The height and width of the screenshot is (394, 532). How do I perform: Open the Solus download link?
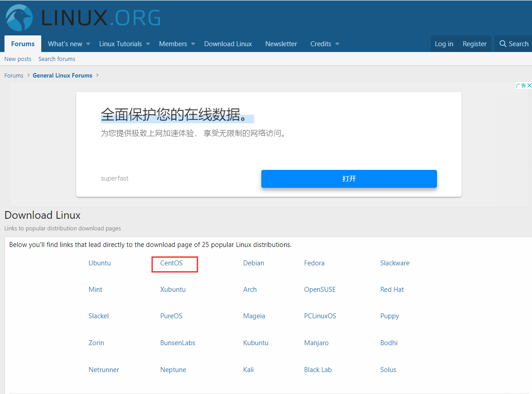tap(388, 369)
